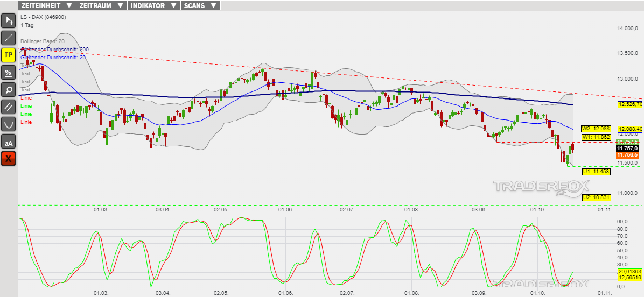Image resolution: width=644 pixels, height=297 pixels.
Task: Click the 1 Tag timeframe label
Action: (27, 25)
